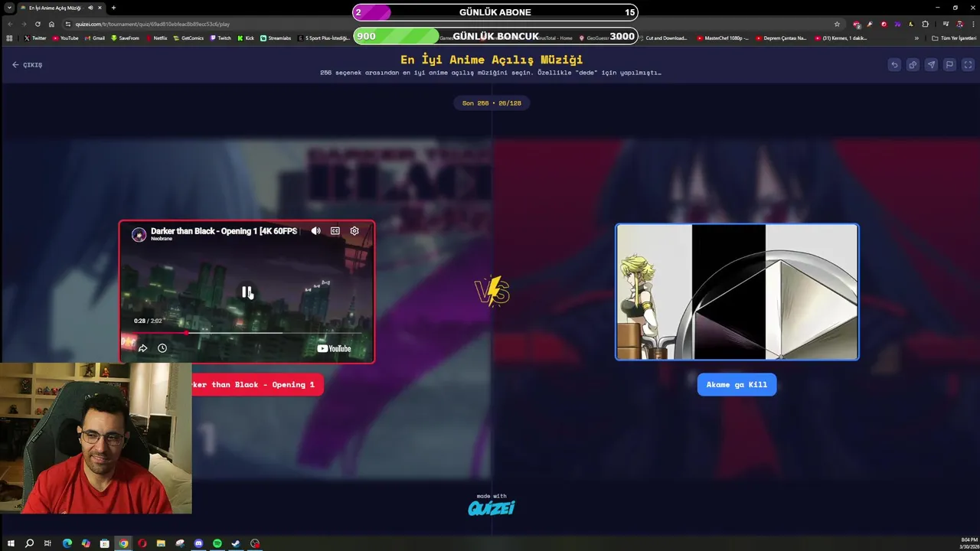Enter fullscreen mode on quiz page

(968, 65)
